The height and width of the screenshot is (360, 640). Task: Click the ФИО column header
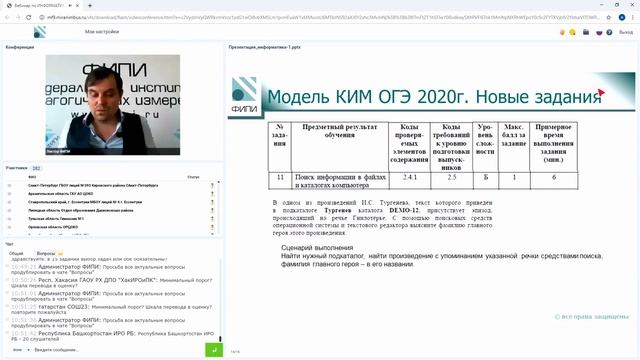(32, 177)
